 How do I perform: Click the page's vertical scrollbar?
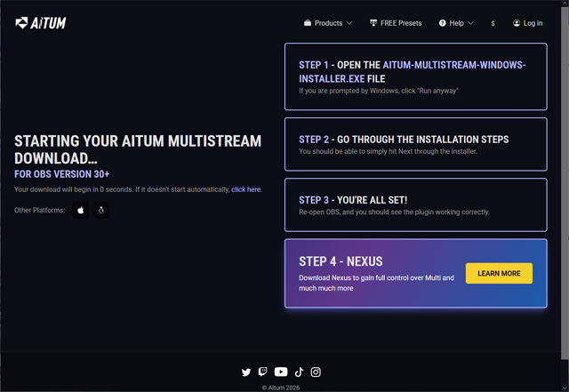pyautogui.click(x=565, y=183)
